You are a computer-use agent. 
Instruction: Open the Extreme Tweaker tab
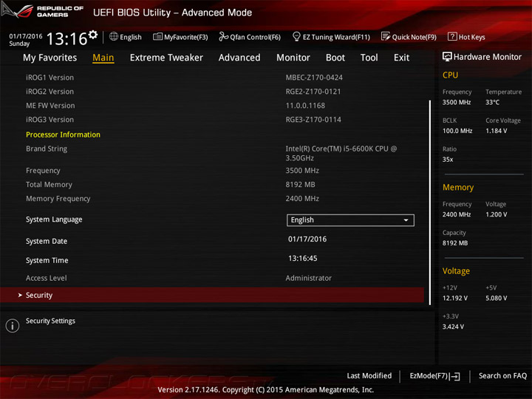[166, 58]
